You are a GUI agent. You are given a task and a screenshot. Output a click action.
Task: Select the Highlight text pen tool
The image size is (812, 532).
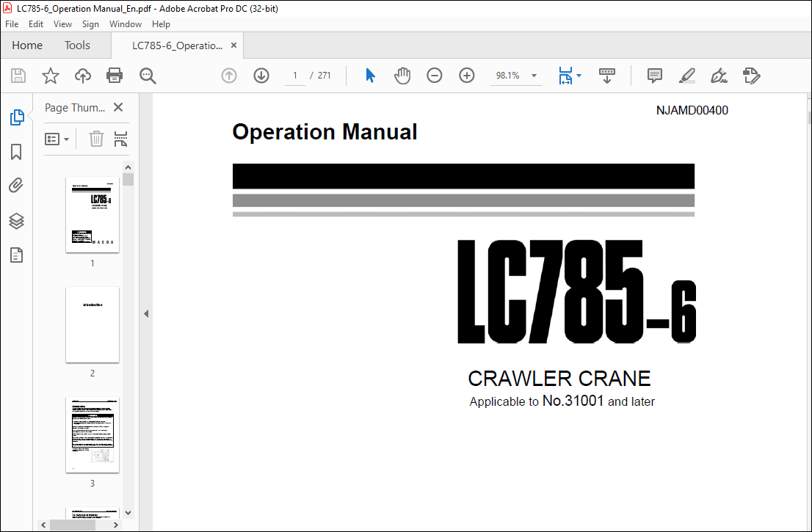[x=687, y=76]
